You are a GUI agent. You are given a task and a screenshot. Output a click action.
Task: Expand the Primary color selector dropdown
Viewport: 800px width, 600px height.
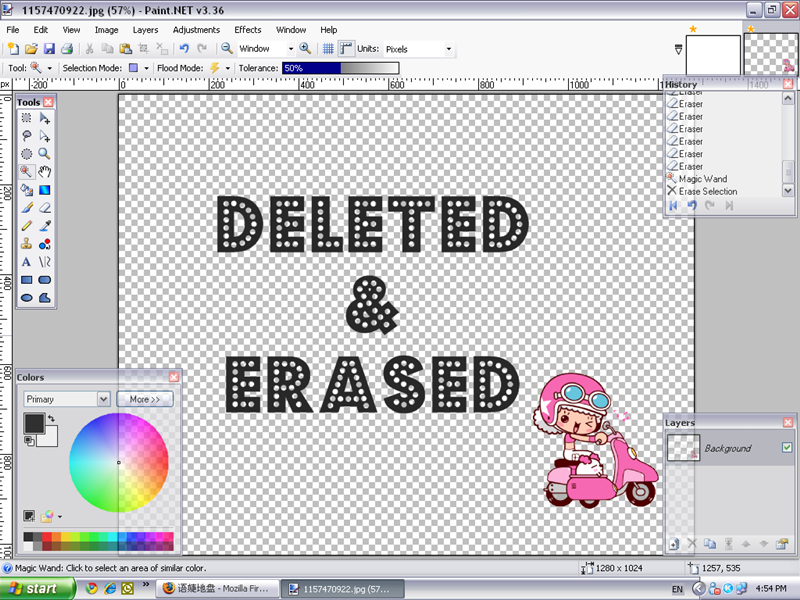click(x=103, y=399)
